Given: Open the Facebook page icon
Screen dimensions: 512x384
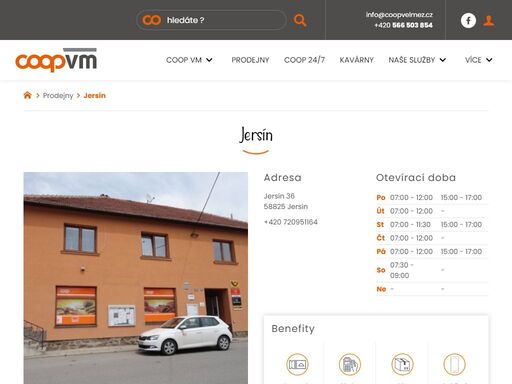Looking at the screenshot, I should tap(468, 20).
